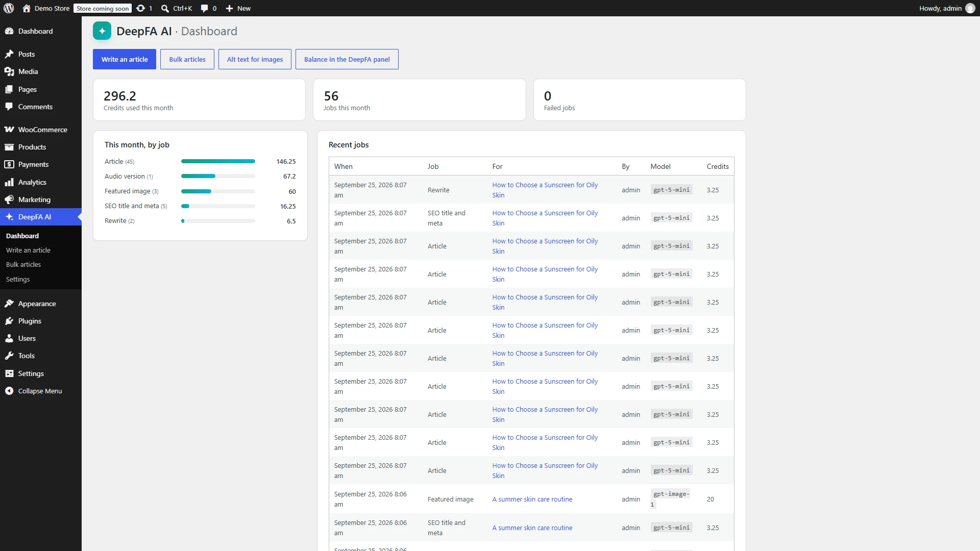Click the Marketing megaphone icon
The image size is (980, 551).
(x=9, y=199)
